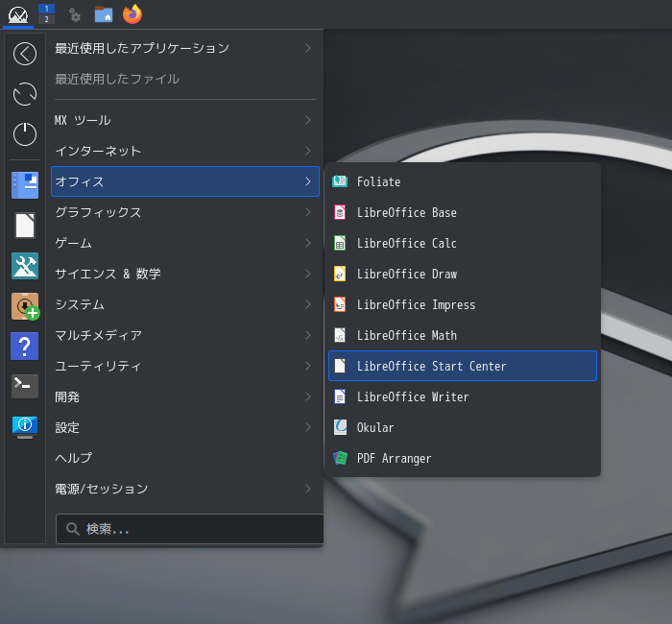672x624 pixels.
Task: Launch LibreOffice Base
Action: click(463, 212)
